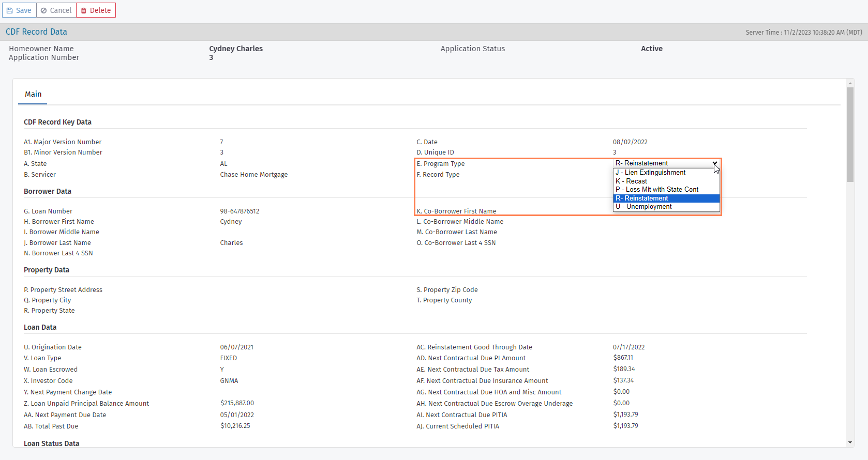Click the loan number 98-647876512
This screenshot has height=460, width=868.
click(x=240, y=211)
